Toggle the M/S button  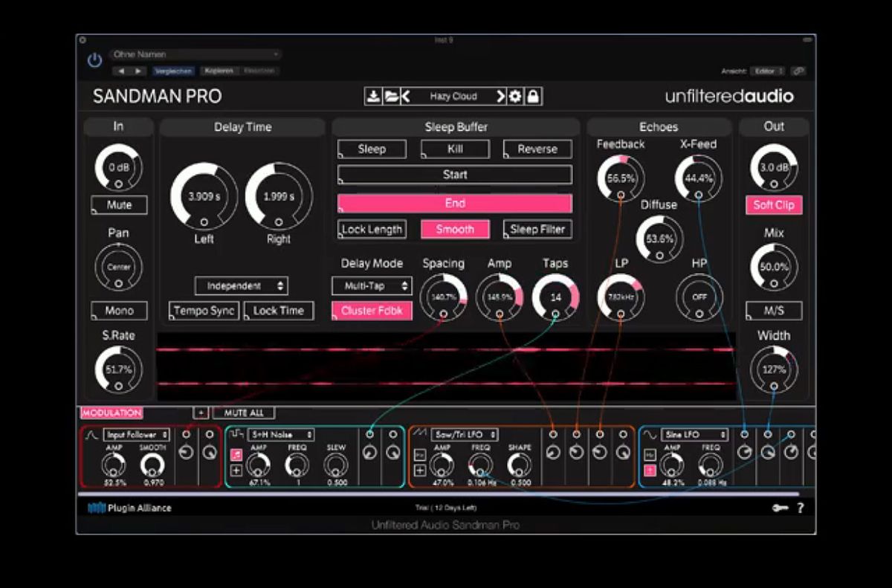774,311
